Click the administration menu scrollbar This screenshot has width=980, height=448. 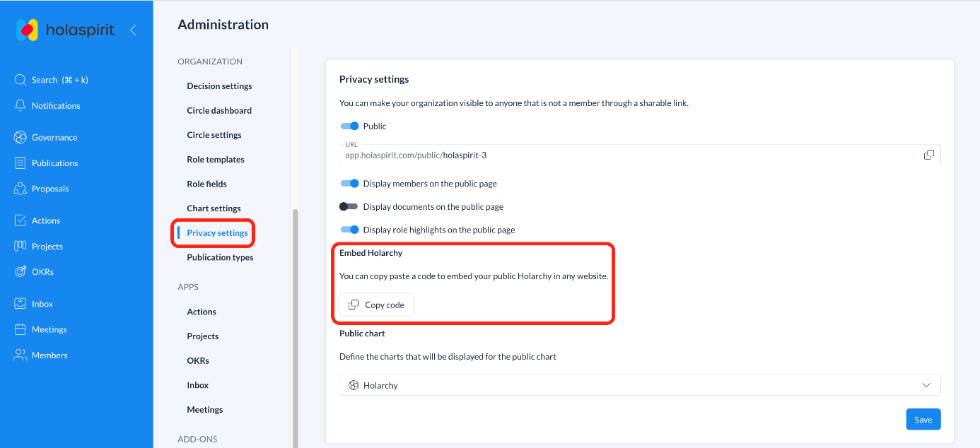point(296,329)
